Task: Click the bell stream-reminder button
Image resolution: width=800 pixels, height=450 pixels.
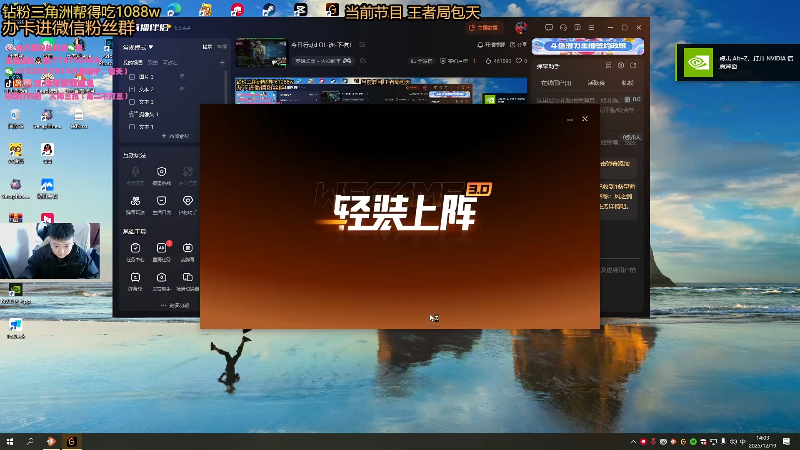Action: tap(491, 45)
